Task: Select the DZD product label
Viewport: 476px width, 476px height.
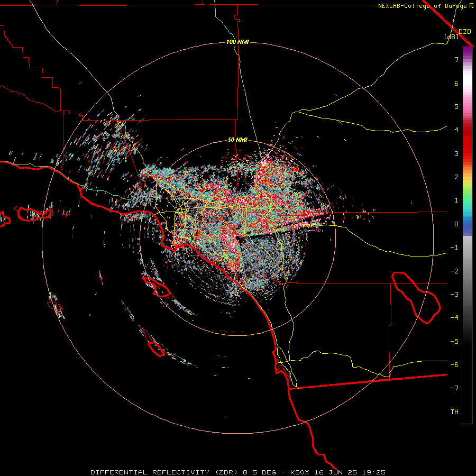Action: point(465,32)
